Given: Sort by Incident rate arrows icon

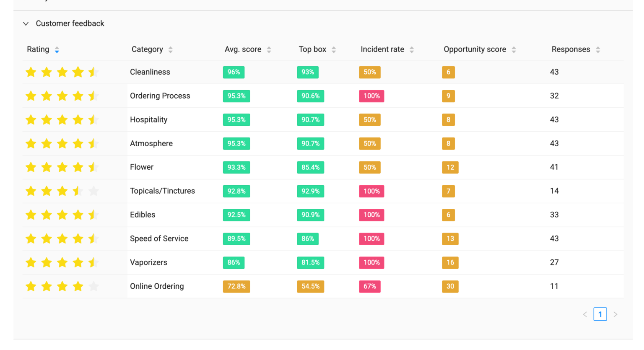Looking at the screenshot, I should 412,50.
